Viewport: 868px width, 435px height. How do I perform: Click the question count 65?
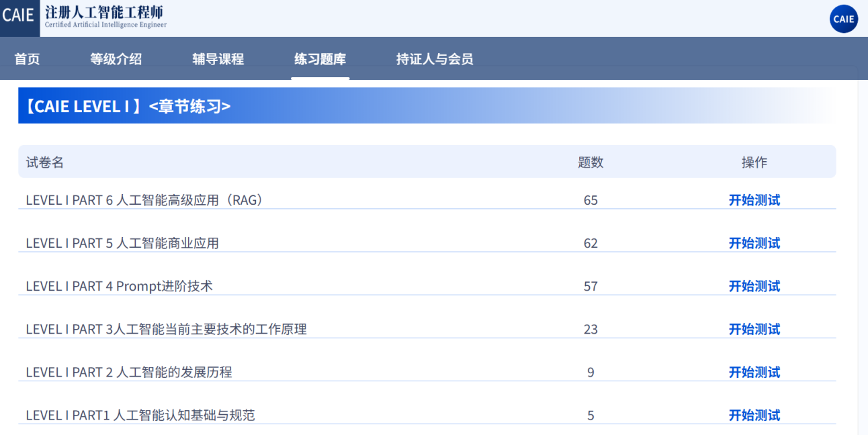pyautogui.click(x=591, y=200)
